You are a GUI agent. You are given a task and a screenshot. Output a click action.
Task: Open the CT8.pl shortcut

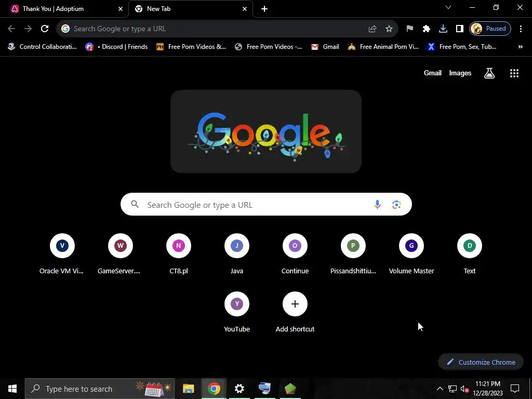179,253
